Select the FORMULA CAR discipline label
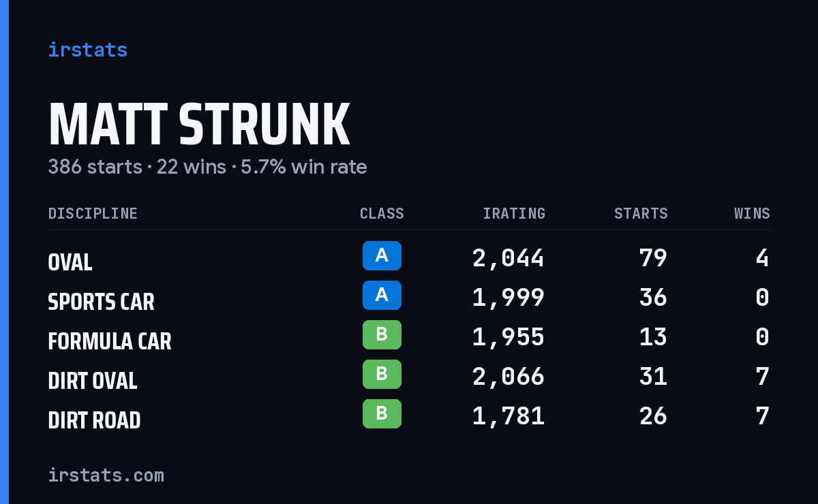 (x=110, y=341)
